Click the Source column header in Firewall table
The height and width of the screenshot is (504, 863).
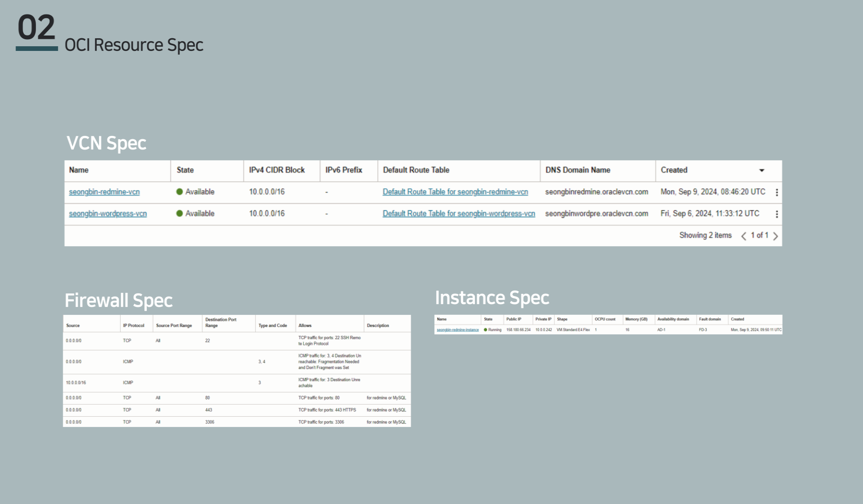73,326
